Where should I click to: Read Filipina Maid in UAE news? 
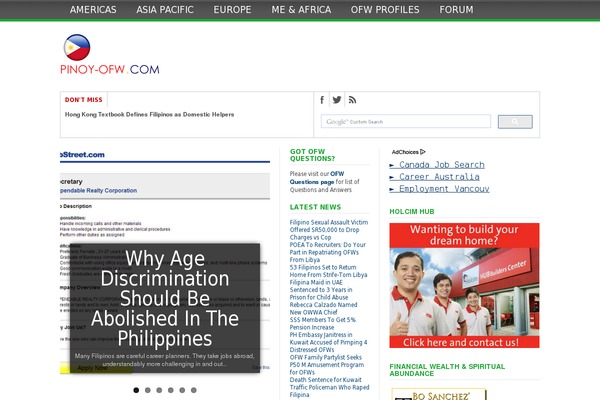[x=321, y=290]
